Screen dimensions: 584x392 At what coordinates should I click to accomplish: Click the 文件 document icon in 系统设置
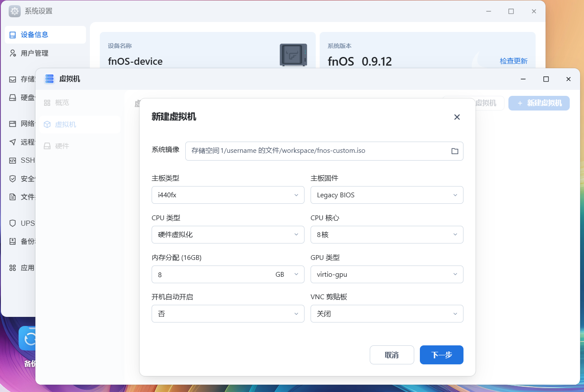(13, 197)
